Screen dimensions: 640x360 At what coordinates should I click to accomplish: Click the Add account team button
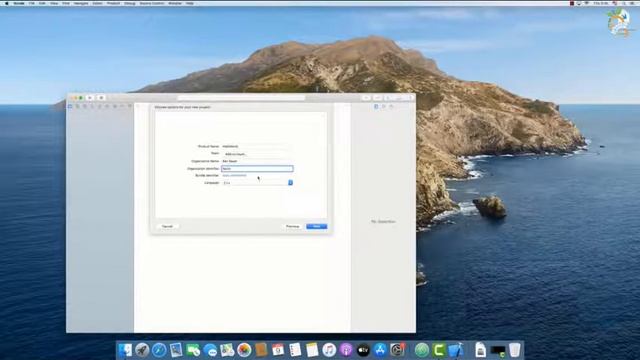[x=257, y=154]
